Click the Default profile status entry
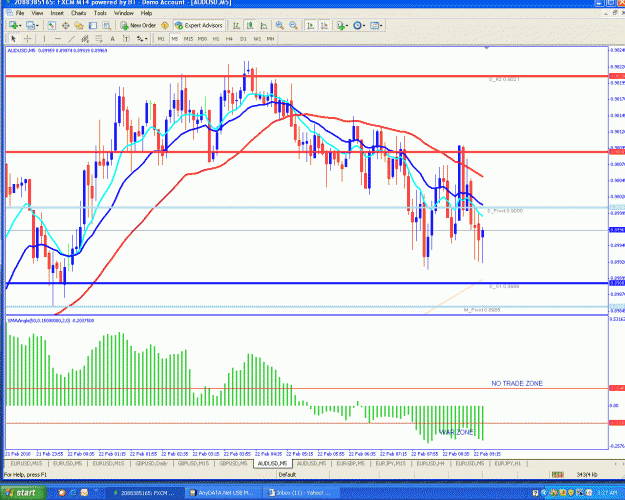Screen dimensions: 625x500 [287, 474]
